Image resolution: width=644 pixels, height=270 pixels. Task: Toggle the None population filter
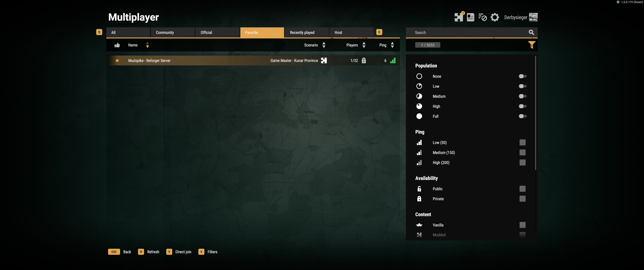click(x=522, y=76)
